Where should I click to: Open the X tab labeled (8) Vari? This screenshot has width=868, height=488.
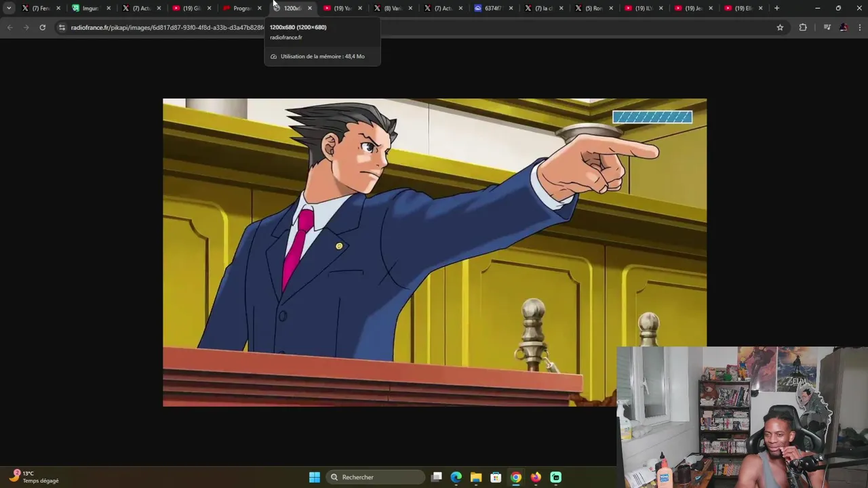point(393,8)
